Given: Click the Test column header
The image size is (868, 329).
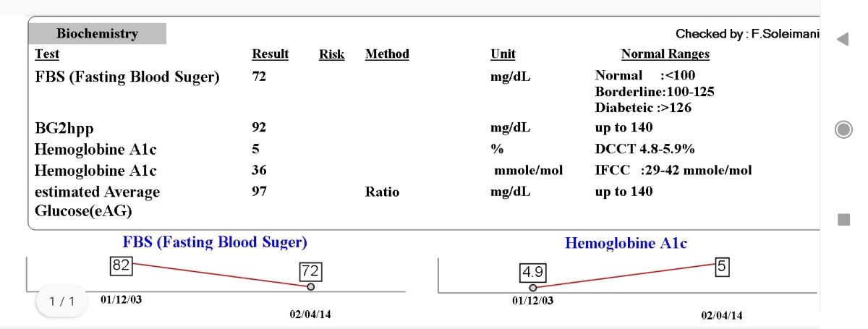Looking at the screenshot, I should pyautogui.click(x=47, y=54).
